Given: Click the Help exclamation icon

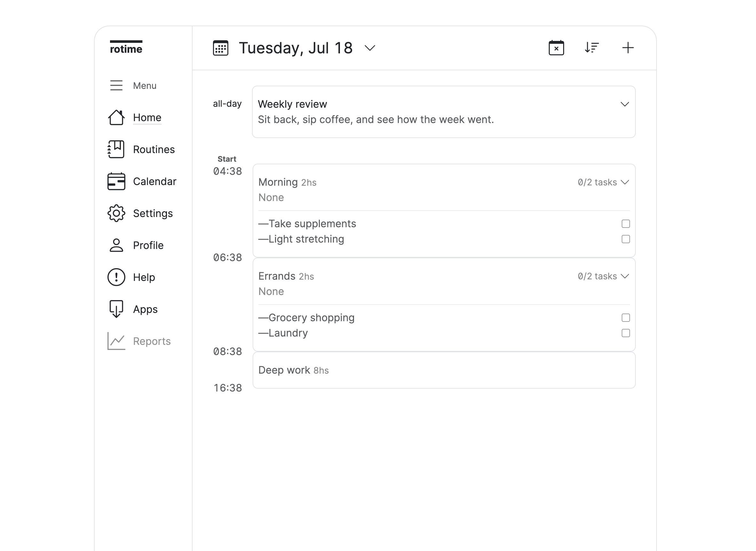Looking at the screenshot, I should pos(116,277).
